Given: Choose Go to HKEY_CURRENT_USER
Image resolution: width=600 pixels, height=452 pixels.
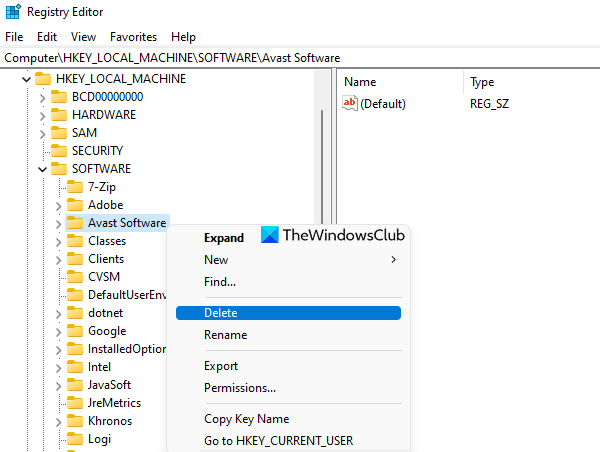Looking at the screenshot, I should [x=289, y=441].
